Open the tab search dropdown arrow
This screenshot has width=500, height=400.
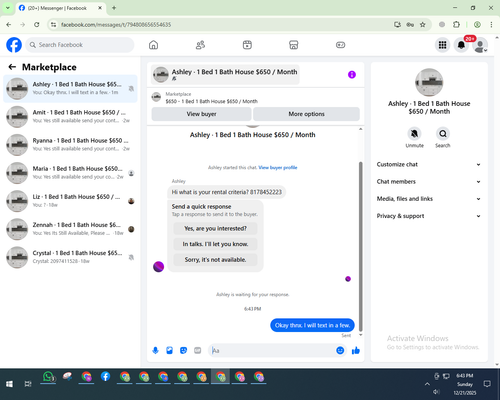pos(7,8)
